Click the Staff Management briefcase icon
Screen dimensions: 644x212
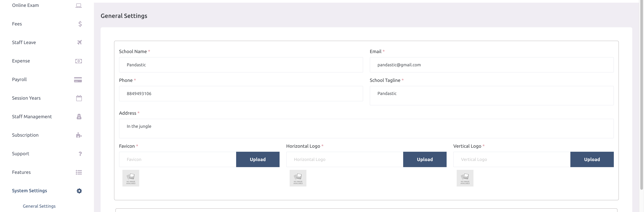point(79,117)
